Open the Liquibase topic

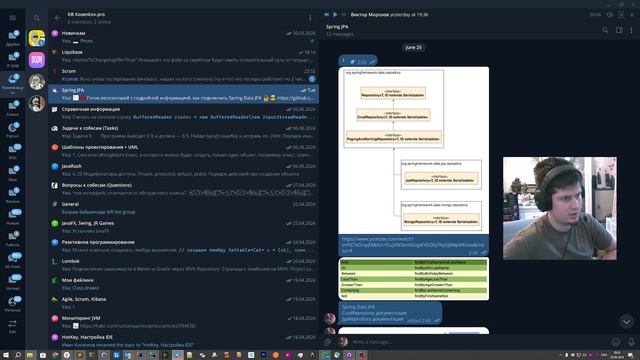(184, 56)
